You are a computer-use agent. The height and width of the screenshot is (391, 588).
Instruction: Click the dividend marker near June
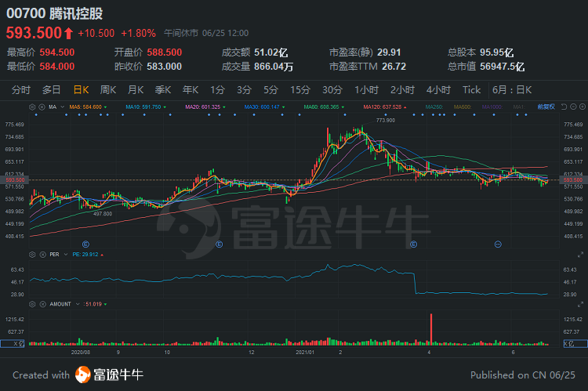click(498, 244)
